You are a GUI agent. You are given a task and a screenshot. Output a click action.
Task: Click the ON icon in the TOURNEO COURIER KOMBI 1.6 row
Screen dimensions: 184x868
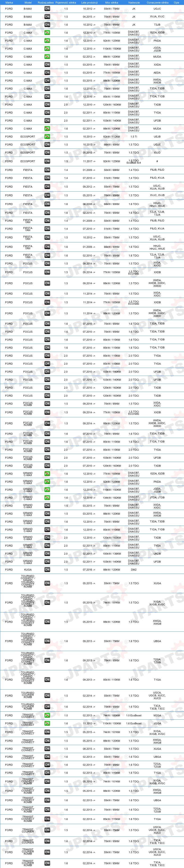[47, 706]
